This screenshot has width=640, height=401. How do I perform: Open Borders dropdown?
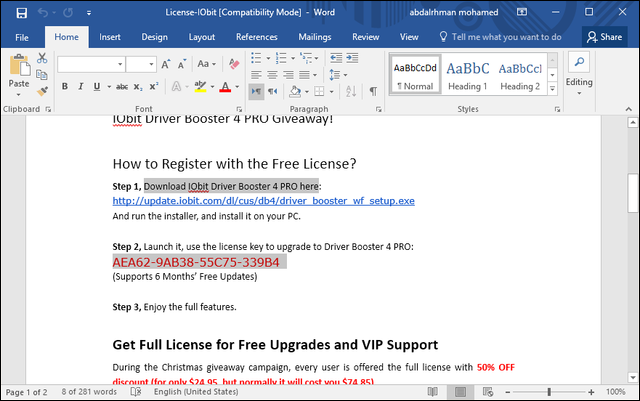331,91
